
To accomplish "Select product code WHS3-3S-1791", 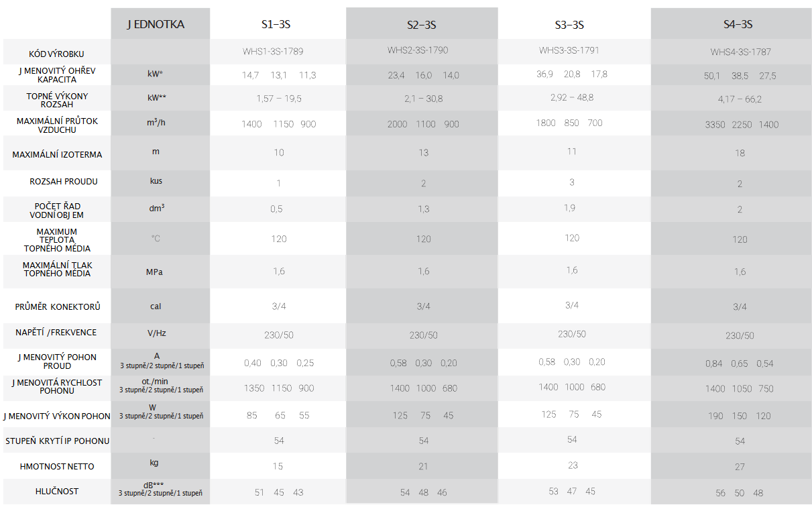I will pyautogui.click(x=569, y=50).
